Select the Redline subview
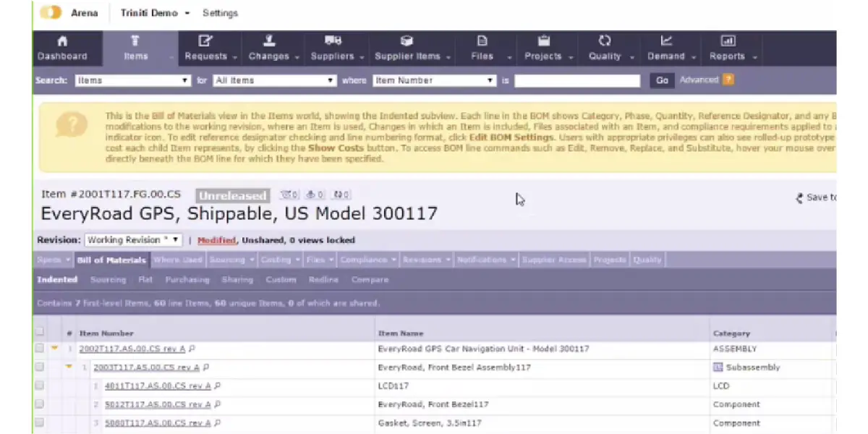The width and height of the screenshot is (868, 434). [x=323, y=280]
